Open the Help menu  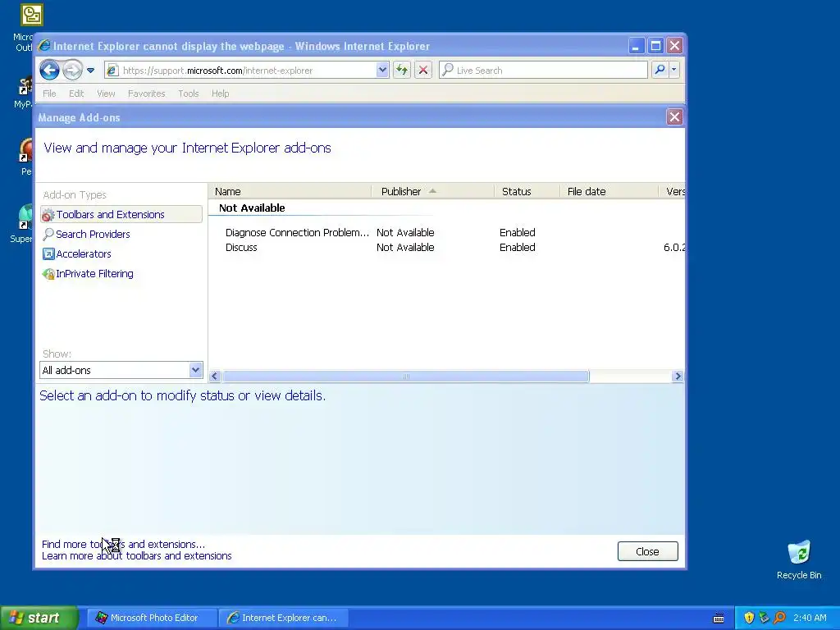point(220,94)
